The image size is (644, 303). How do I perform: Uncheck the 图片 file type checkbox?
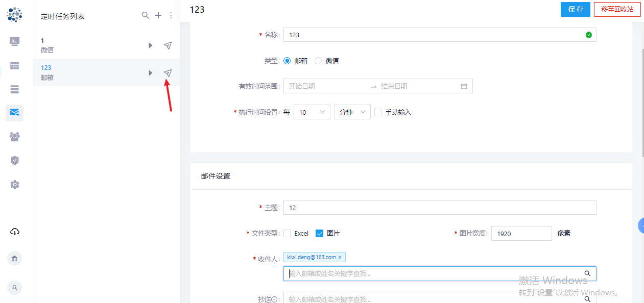[x=320, y=233]
